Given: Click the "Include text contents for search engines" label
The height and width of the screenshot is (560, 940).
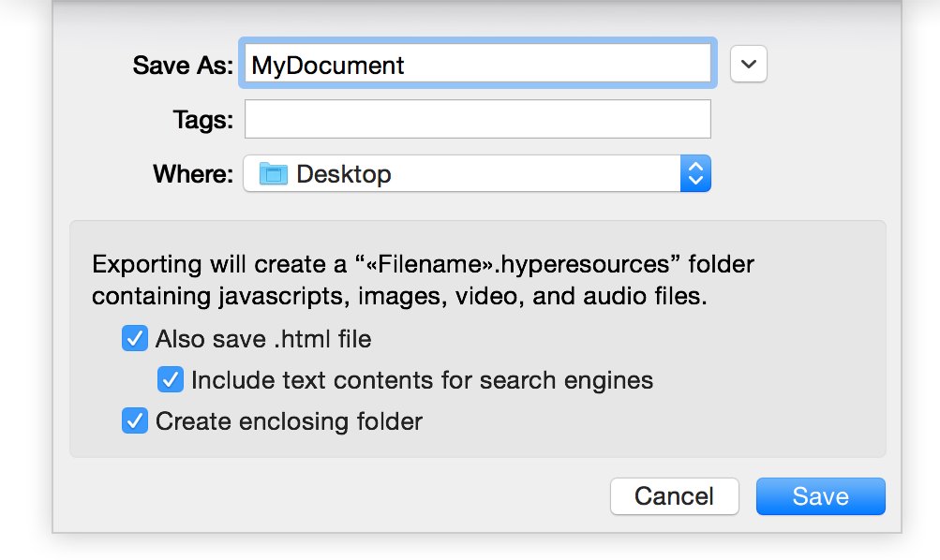Looking at the screenshot, I should click(x=422, y=380).
